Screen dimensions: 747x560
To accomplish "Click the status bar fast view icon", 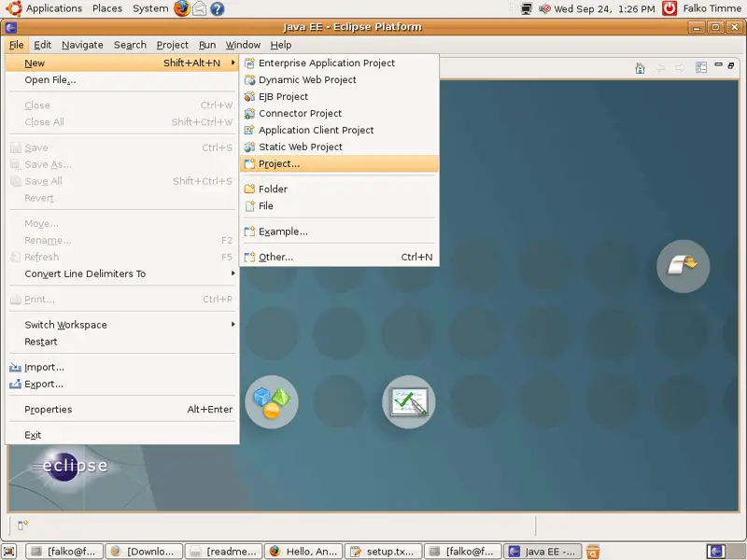I will tap(22, 525).
